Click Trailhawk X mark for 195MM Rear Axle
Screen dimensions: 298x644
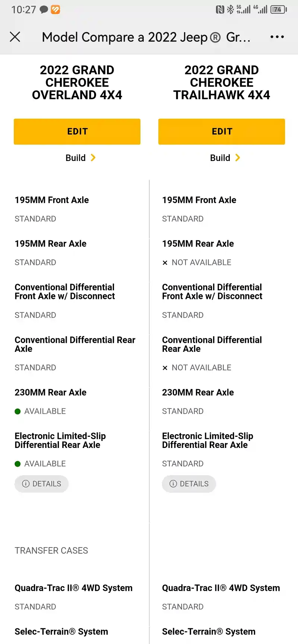pos(165,263)
